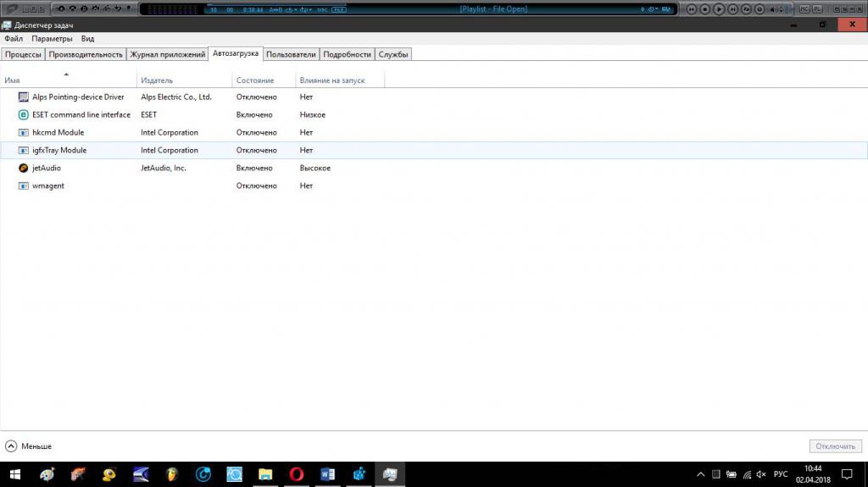Collapse Task Manager with Меньше
This screenshot has width=868, height=487.
[28, 446]
